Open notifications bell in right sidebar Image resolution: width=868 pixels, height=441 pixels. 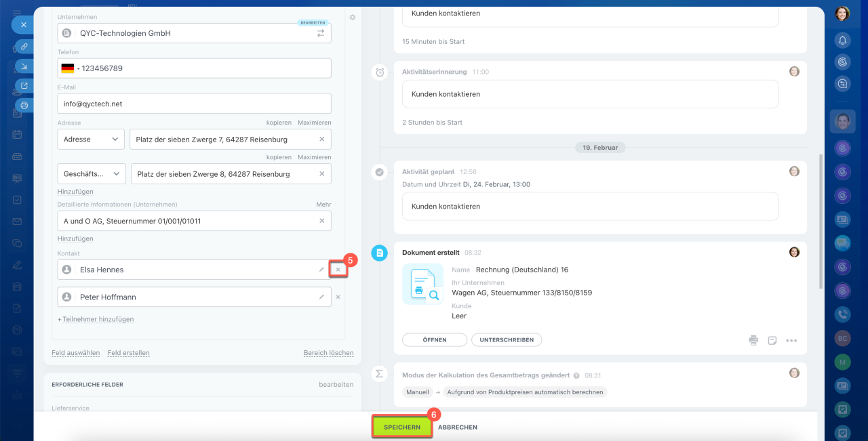842,41
